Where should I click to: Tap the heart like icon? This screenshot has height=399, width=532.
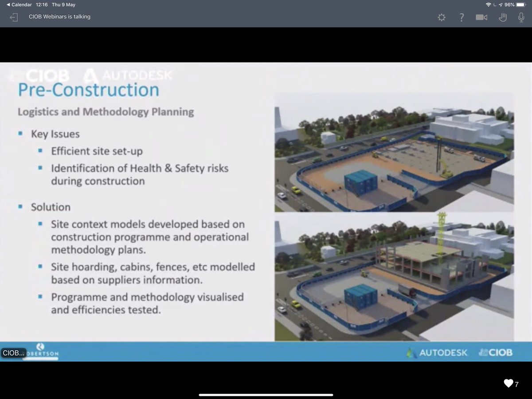tap(509, 383)
